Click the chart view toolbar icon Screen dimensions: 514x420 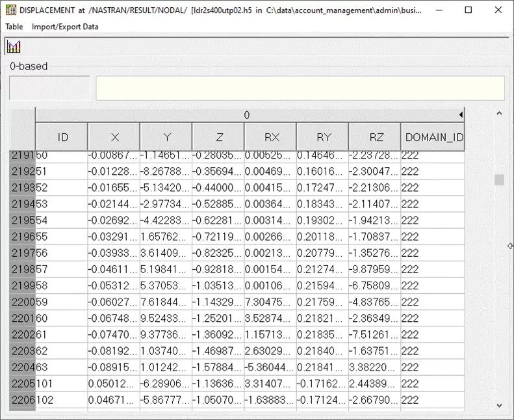tap(14, 47)
